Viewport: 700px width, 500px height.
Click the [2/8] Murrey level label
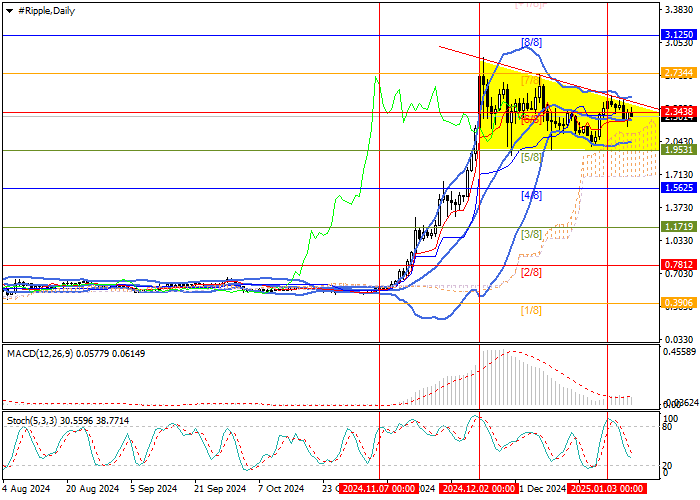[532, 272]
